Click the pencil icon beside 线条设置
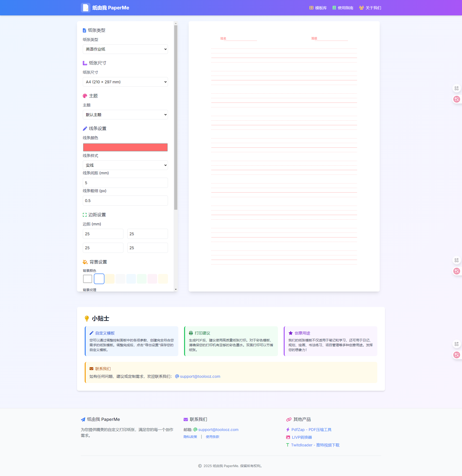 click(x=84, y=129)
